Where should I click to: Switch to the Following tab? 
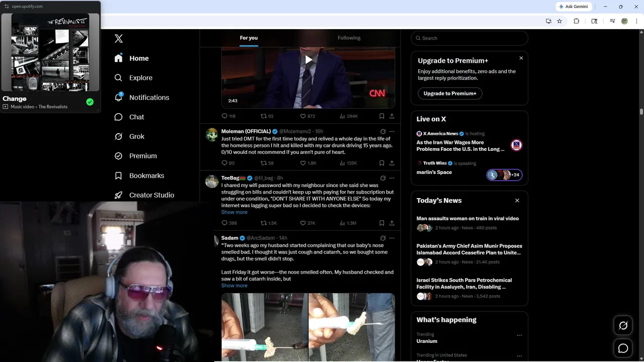point(349,38)
